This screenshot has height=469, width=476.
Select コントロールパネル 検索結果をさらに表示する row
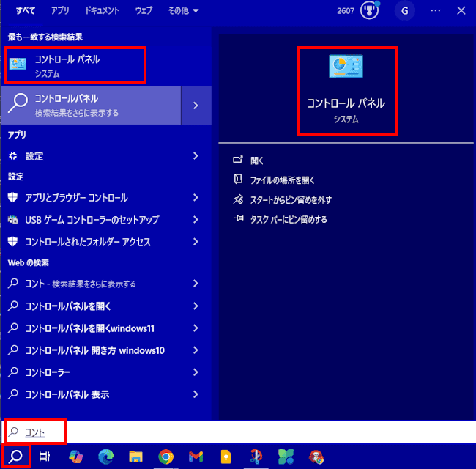[91, 106]
